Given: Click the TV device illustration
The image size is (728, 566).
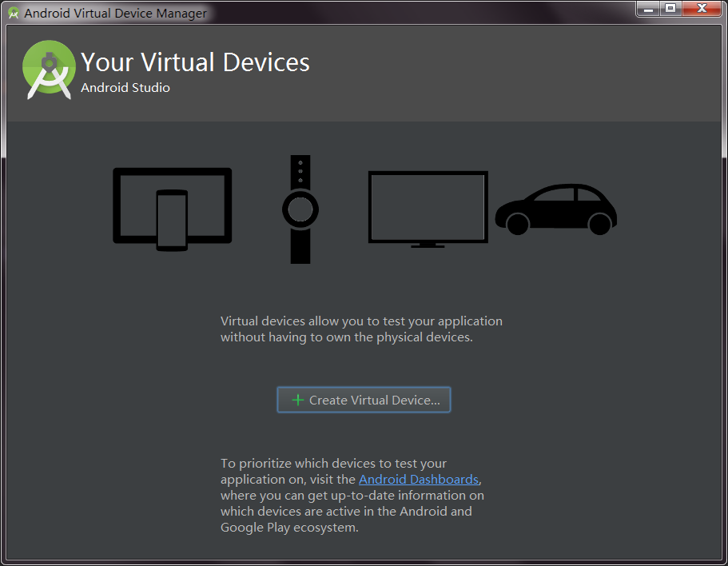Looking at the screenshot, I should tap(428, 209).
